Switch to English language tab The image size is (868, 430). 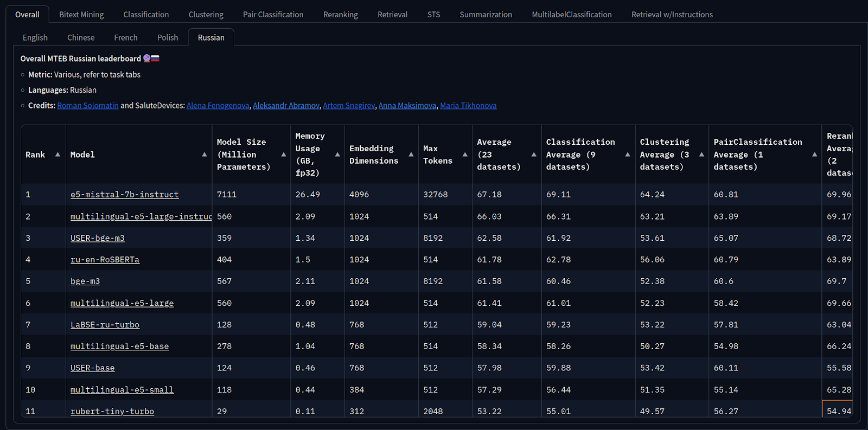[35, 37]
